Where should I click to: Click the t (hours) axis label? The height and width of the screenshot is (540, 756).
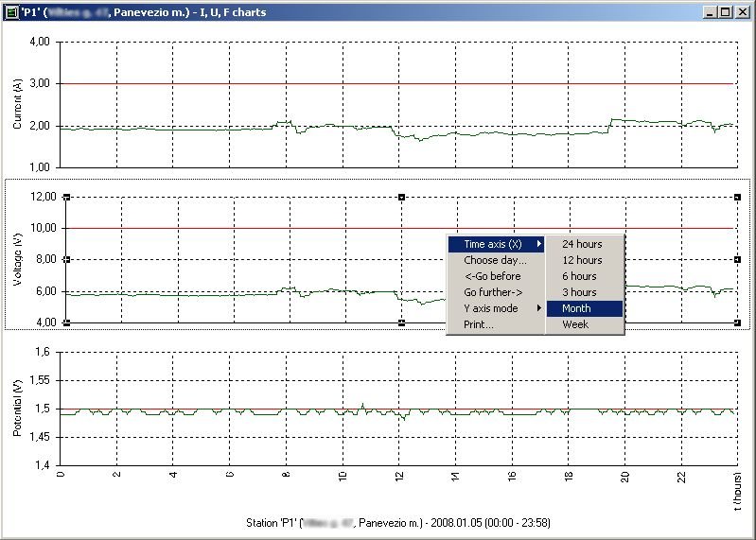(x=738, y=492)
